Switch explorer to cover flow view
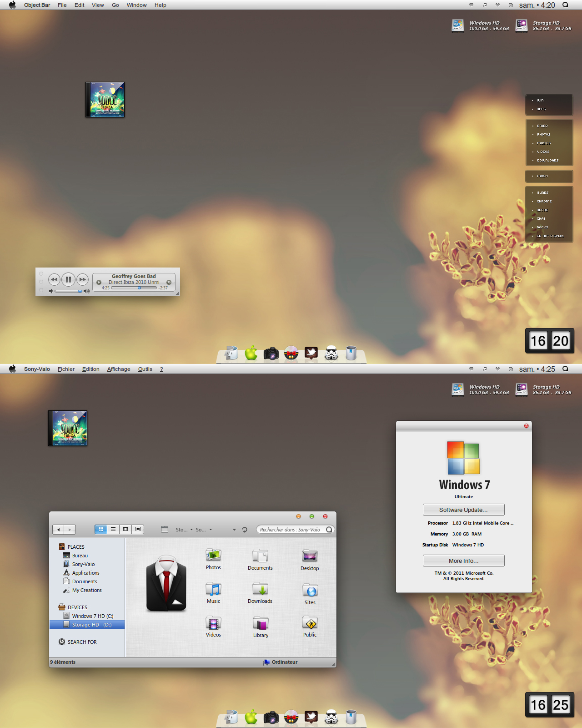This screenshot has width=582, height=728. [138, 529]
